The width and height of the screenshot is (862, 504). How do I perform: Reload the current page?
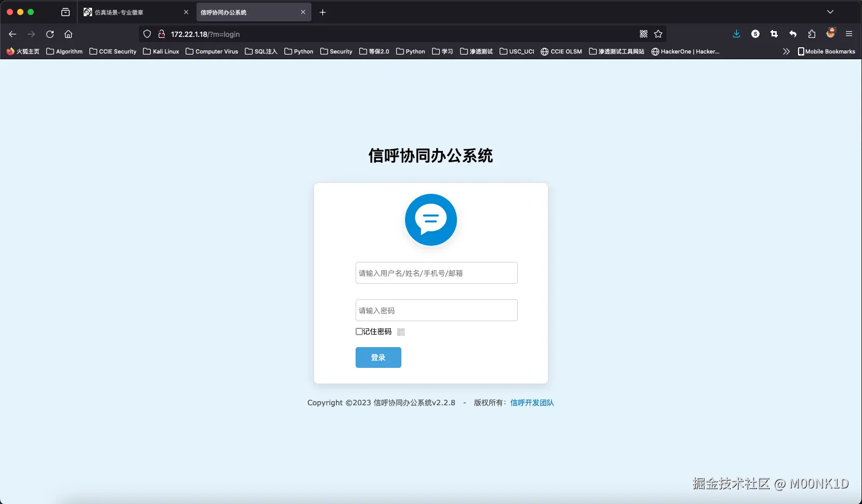pyautogui.click(x=50, y=34)
